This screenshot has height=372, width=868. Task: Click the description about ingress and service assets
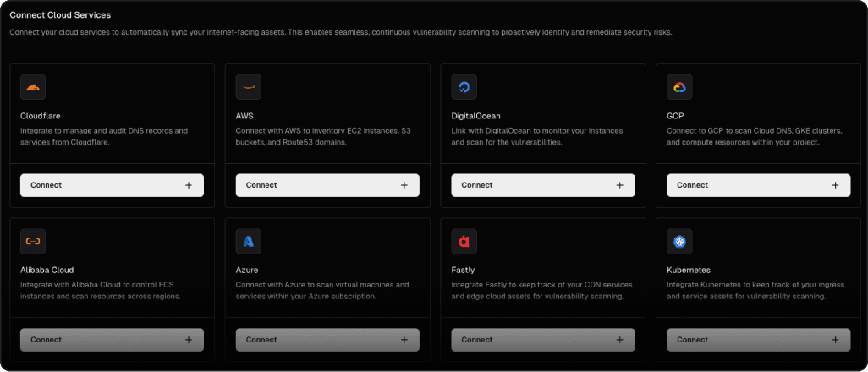tap(755, 291)
